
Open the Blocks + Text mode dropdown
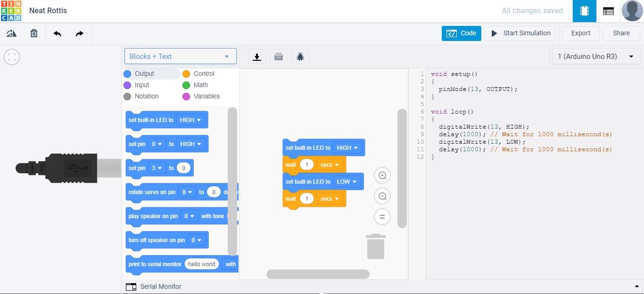tap(180, 56)
